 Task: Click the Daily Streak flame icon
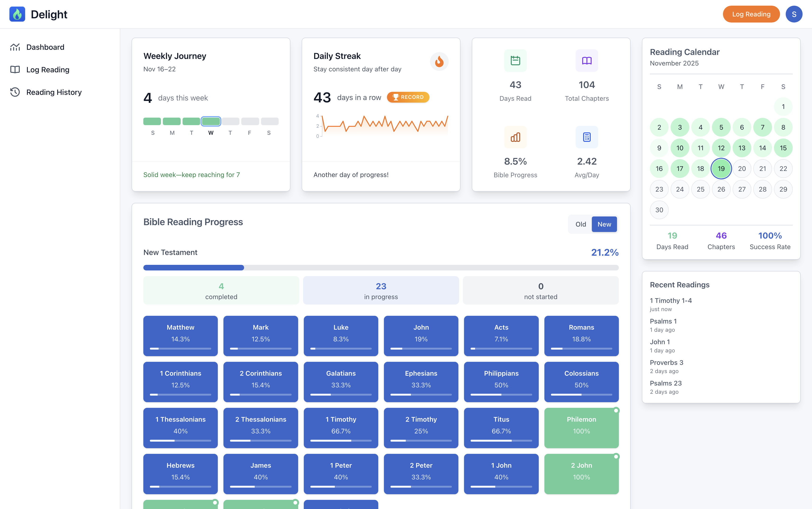[439, 62]
